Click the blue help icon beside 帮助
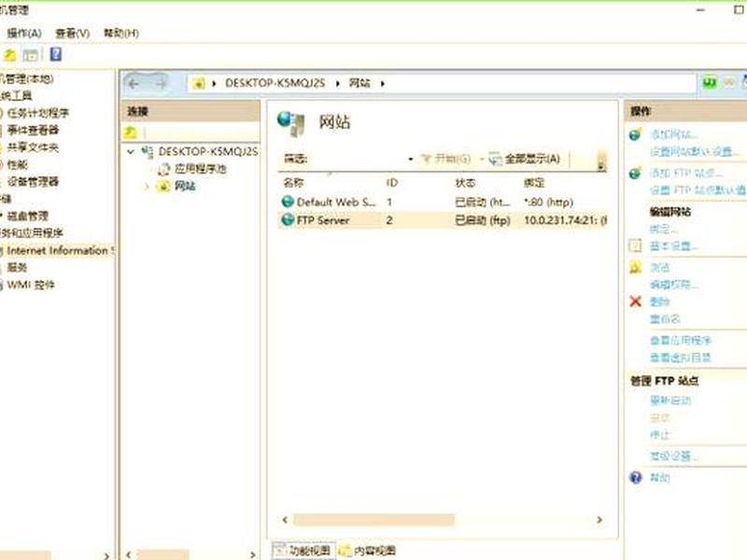The image size is (747, 560). (x=636, y=477)
